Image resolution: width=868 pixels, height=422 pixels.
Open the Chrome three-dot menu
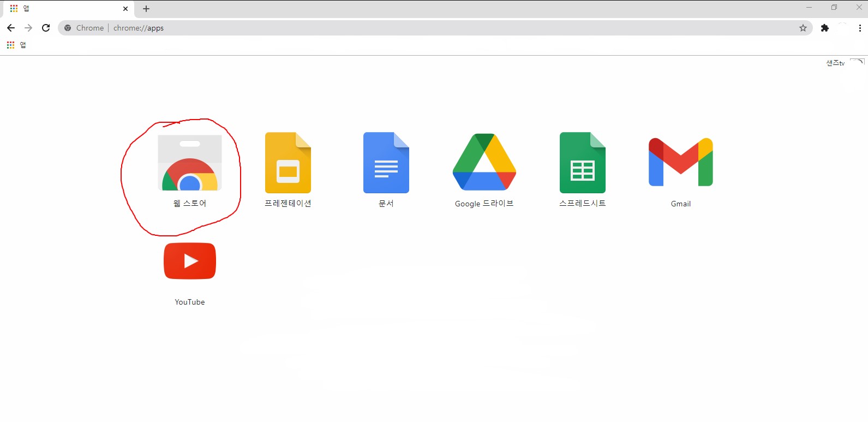point(860,28)
